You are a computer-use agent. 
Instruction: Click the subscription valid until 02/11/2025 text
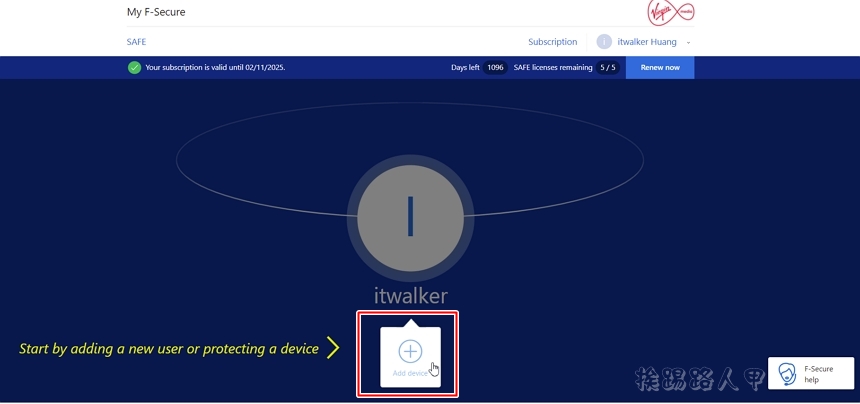(x=215, y=67)
